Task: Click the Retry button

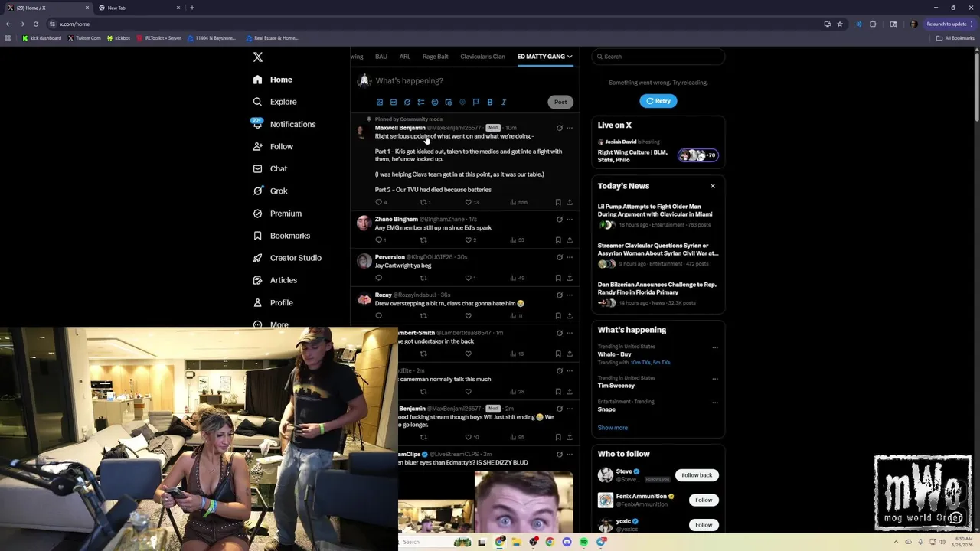Action: pos(658,101)
